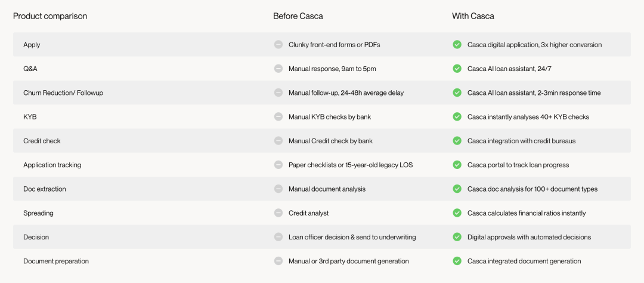Click the grey minus icon beside Credit analyst

278,213
